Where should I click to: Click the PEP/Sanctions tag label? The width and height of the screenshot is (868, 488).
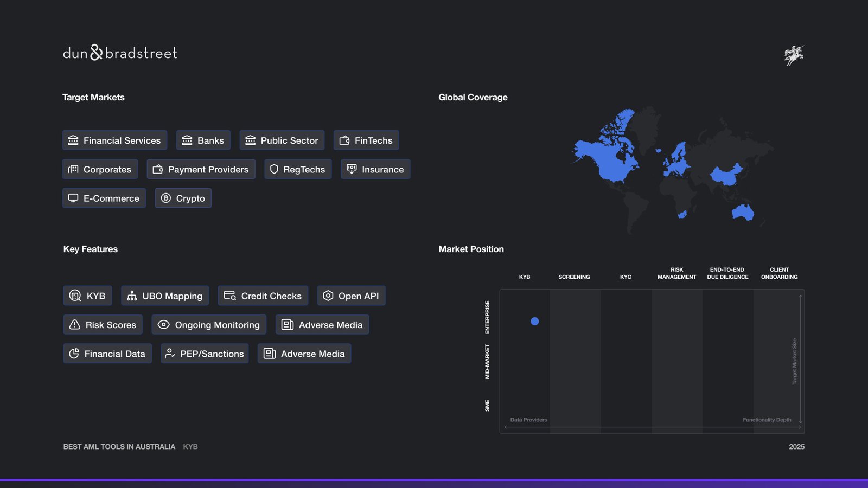pyautogui.click(x=212, y=354)
